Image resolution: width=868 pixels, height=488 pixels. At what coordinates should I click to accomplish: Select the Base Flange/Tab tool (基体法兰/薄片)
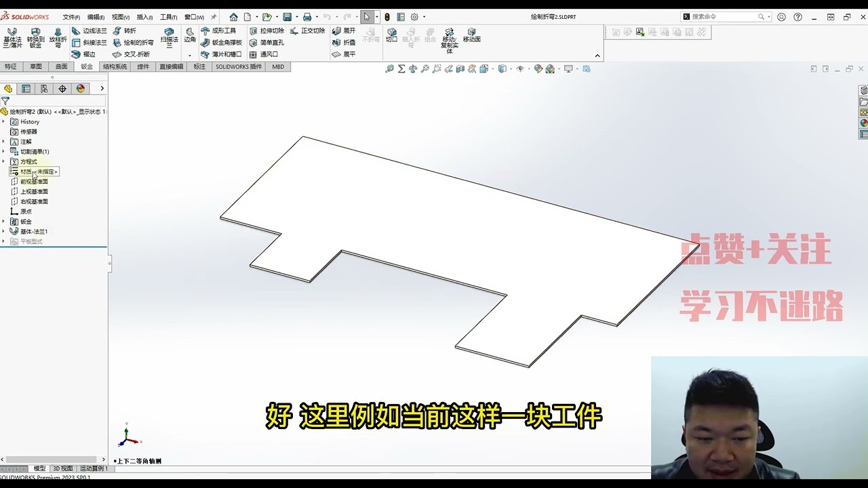click(x=12, y=38)
